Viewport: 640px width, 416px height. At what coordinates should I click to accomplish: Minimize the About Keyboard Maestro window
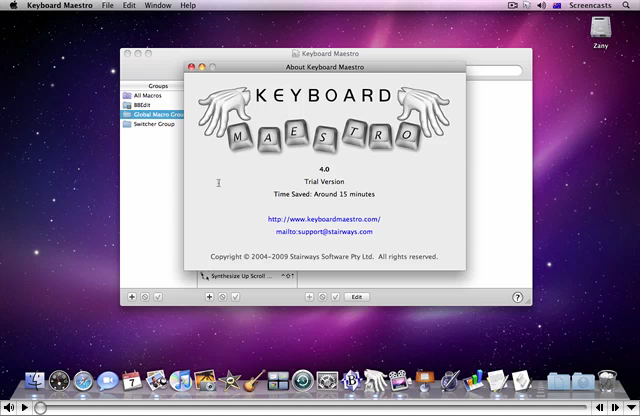coord(202,67)
